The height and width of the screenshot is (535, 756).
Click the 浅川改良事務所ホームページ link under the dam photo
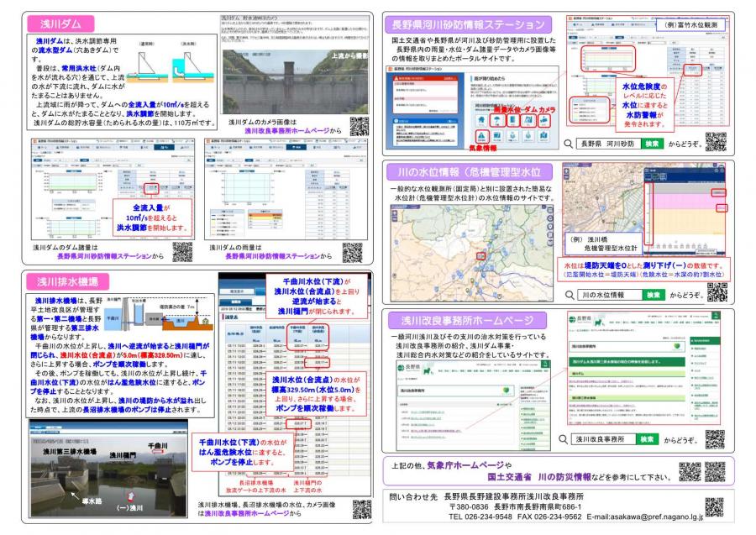287,131
